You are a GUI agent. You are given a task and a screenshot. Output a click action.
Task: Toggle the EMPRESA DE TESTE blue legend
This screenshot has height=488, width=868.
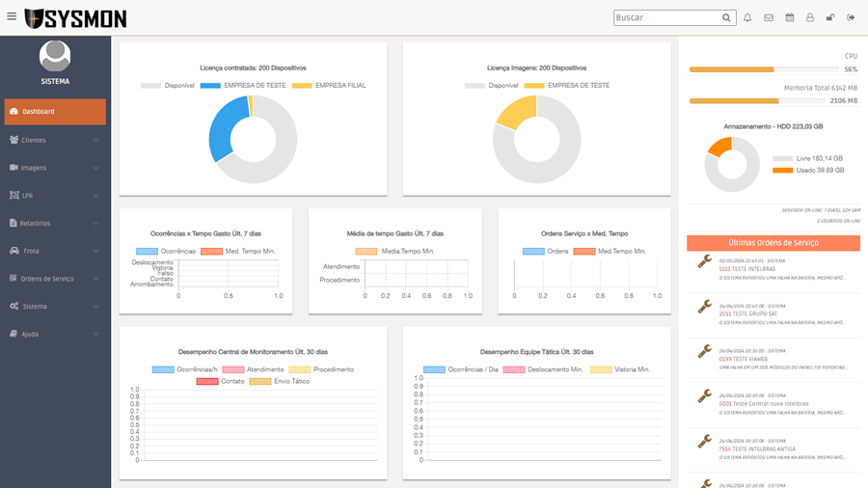tap(209, 86)
